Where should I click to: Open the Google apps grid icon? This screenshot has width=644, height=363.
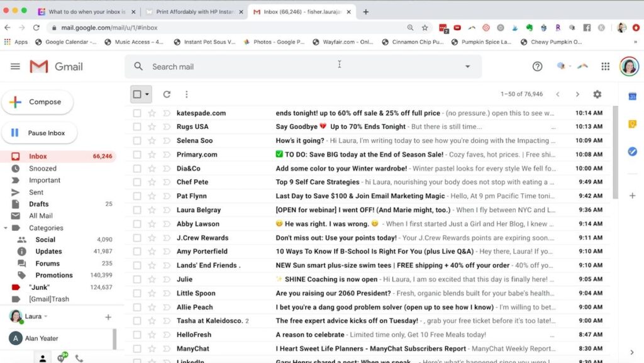(x=606, y=66)
